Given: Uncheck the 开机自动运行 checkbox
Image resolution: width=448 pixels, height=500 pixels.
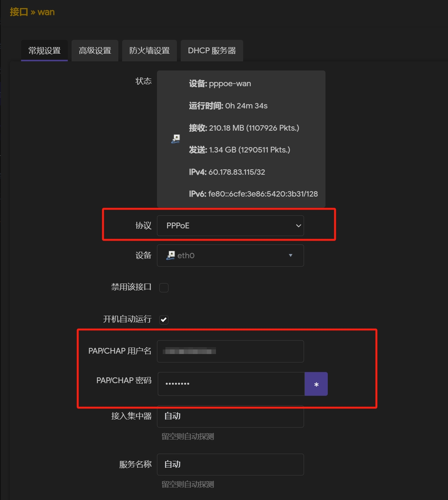Looking at the screenshot, I should pos(164,320).
